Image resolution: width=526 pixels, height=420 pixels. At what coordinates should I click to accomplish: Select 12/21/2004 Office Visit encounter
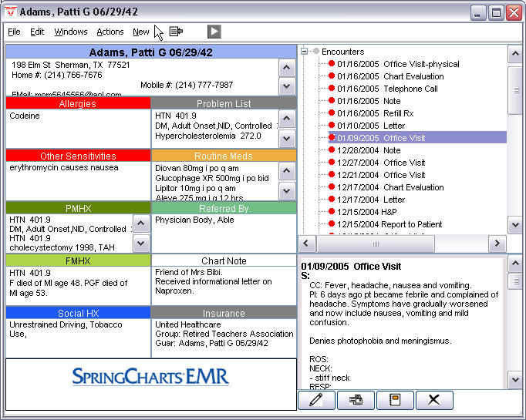pyautogui.click(x=376, y=175)
